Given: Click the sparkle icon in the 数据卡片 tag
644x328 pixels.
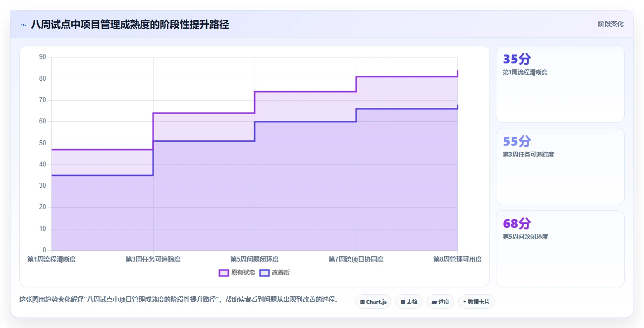Looking at the screenshot, I should 465,302.
